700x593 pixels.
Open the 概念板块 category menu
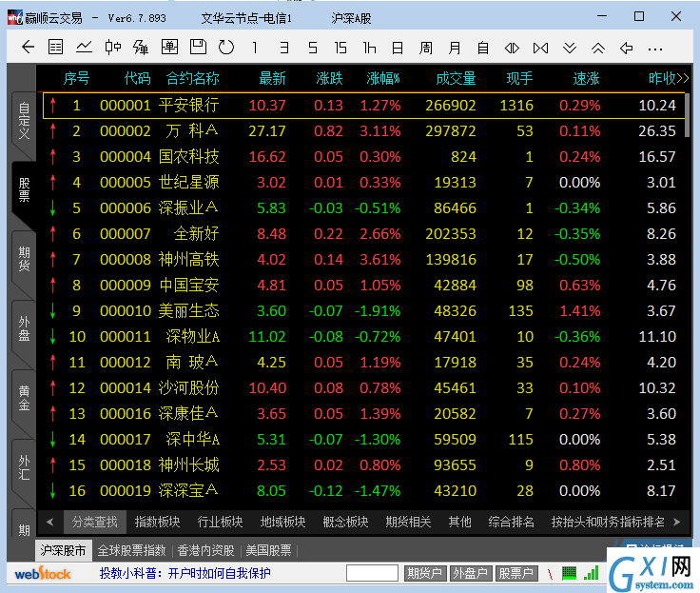(345, 522)
